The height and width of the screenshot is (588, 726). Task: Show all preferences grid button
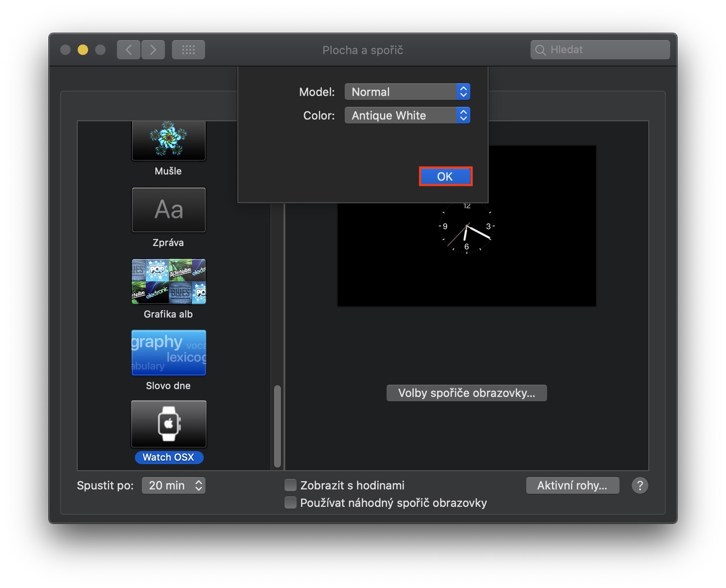click(x=188, y=50)
